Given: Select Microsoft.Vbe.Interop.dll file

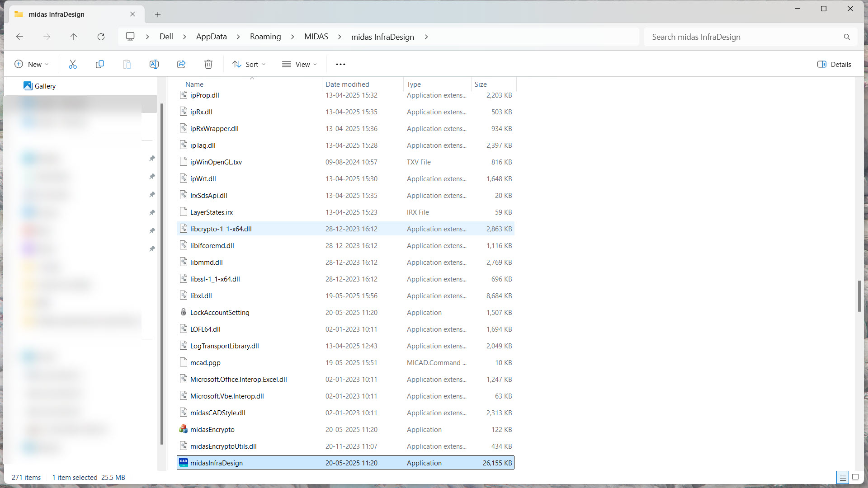Looking at the screenshot, I should pyautogui.click(x=345, y=396).
